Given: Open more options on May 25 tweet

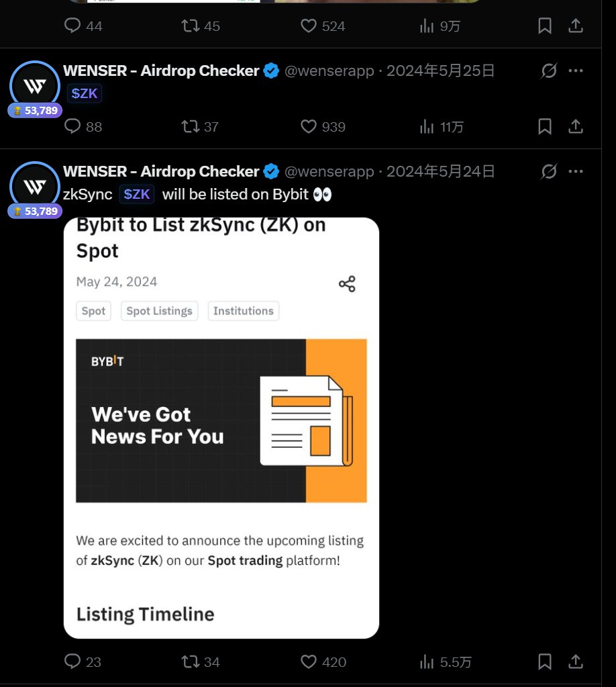Looking at the screenshot, I should pyautogui.click(x=575, y=71).
